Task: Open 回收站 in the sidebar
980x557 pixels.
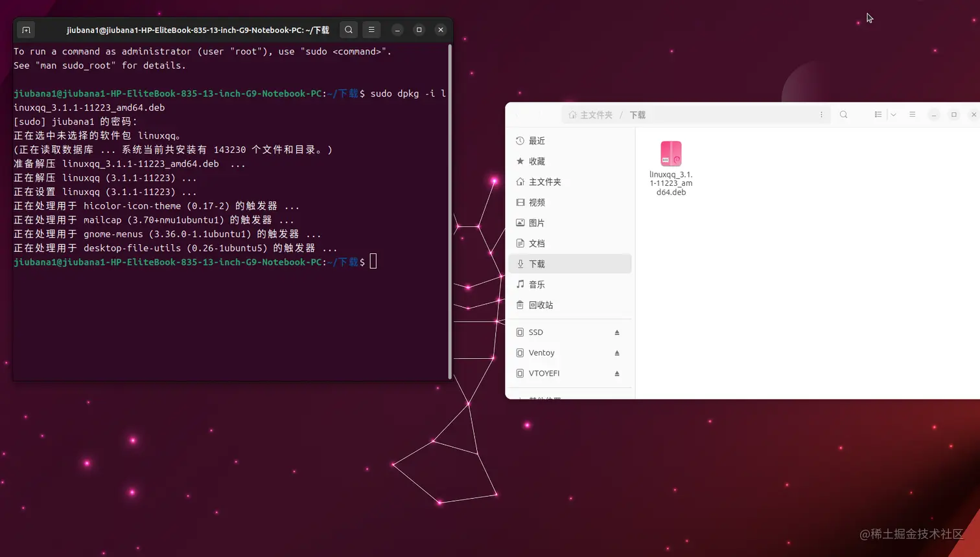Action: 570,305
